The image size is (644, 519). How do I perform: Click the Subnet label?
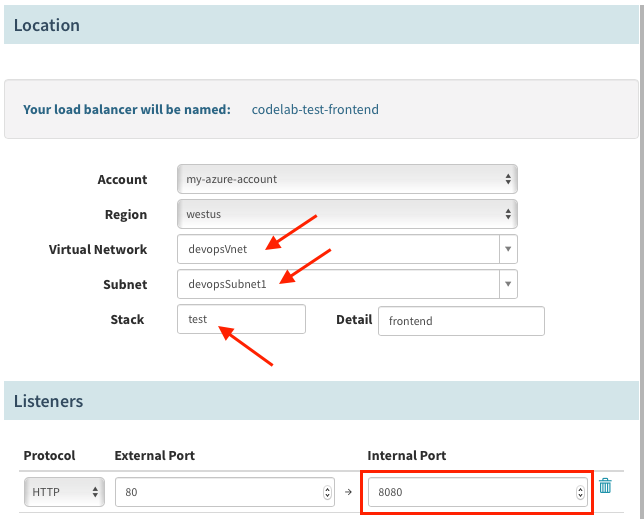coord(125,284)
